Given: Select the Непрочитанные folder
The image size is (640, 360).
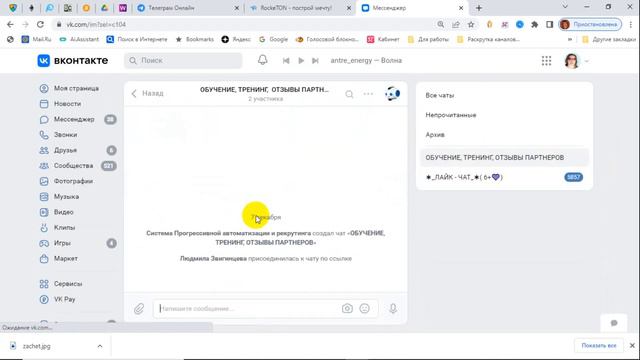Looking at the screenshot, I should [x=504, y=115].
